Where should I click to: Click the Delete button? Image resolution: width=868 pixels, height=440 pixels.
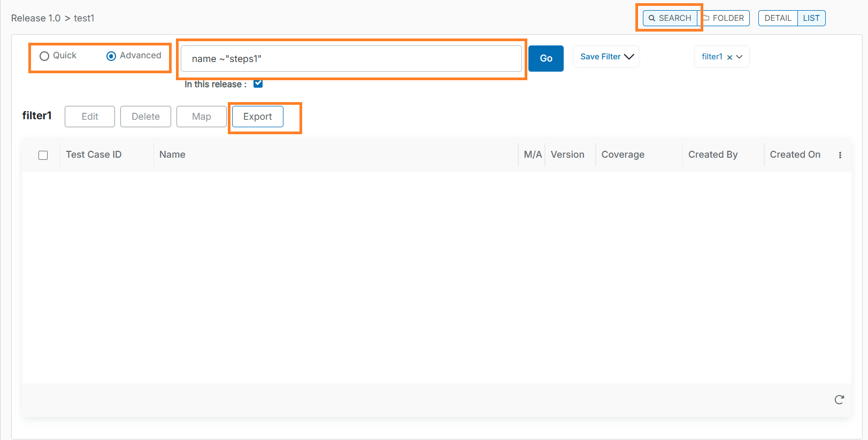(145, 117)
